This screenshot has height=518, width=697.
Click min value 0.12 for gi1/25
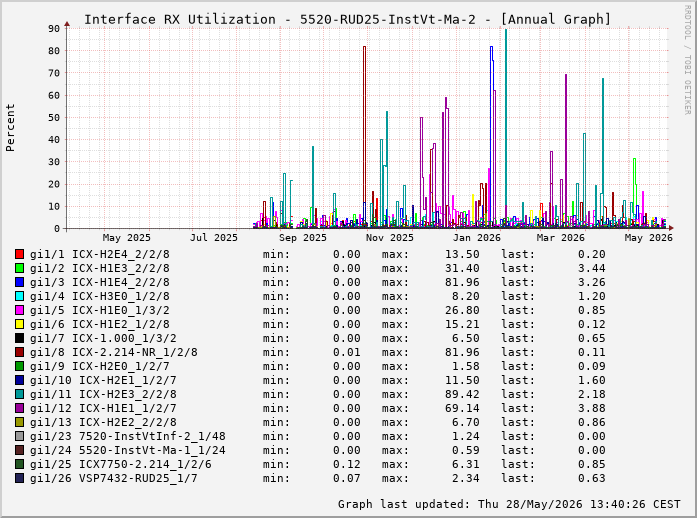pos(347,465)
